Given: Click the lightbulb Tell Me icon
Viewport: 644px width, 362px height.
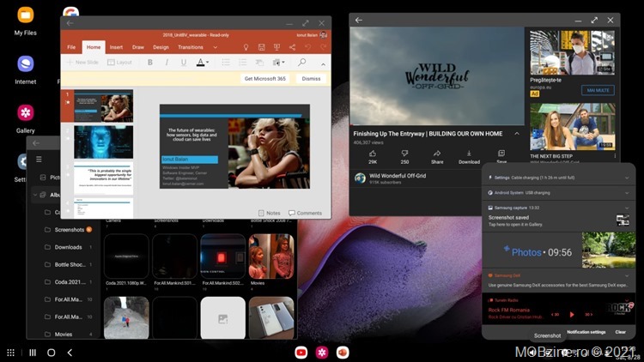Looking at the screenshot, I should tap(246, 47).
